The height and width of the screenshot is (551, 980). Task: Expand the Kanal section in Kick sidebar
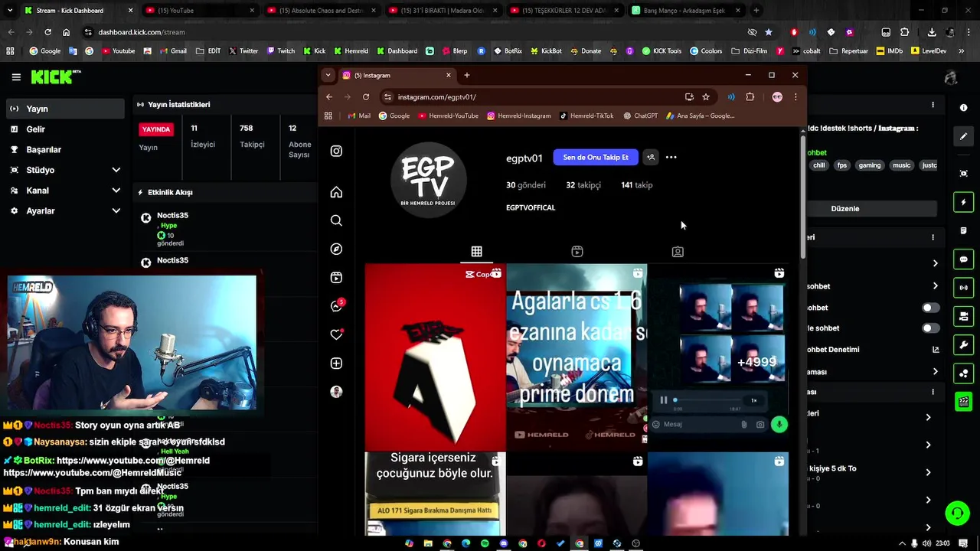click(x=116, y=191)
